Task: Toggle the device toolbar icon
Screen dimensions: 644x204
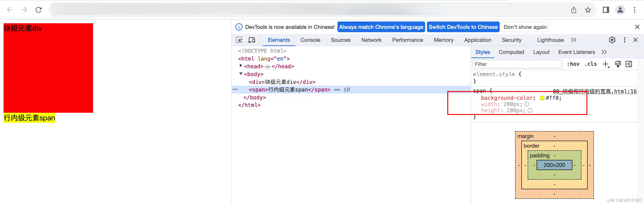Action: click(252, 40)
